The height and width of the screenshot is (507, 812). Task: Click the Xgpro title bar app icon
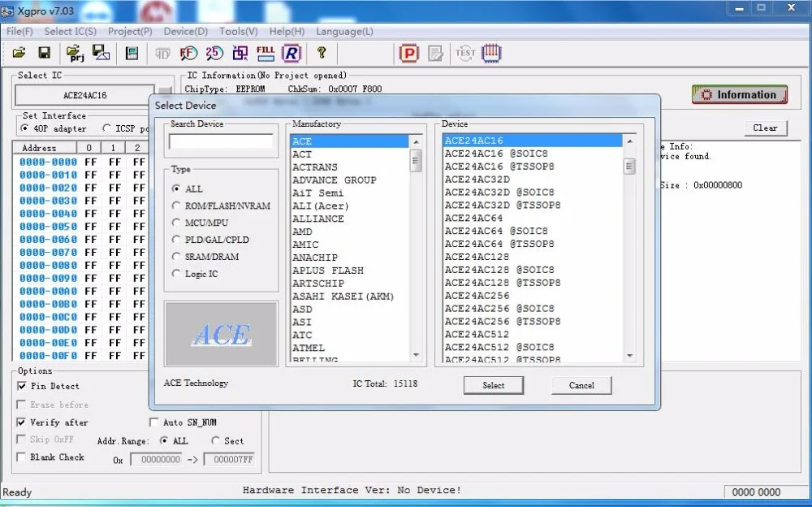click(x=7, y=11)
